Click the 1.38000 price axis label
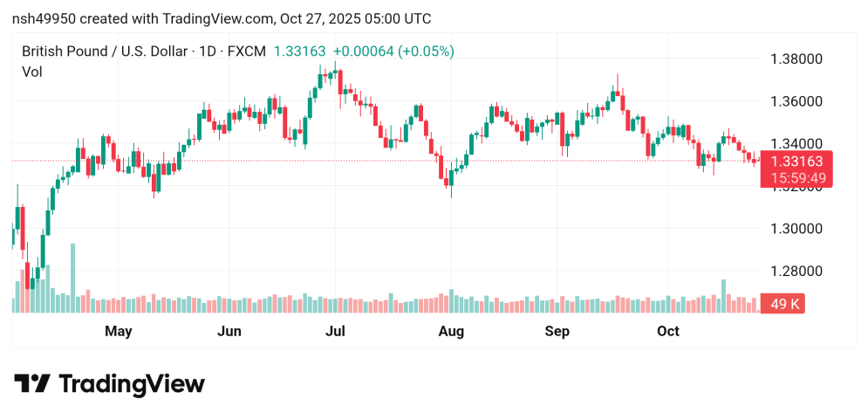 pos(795,59)
